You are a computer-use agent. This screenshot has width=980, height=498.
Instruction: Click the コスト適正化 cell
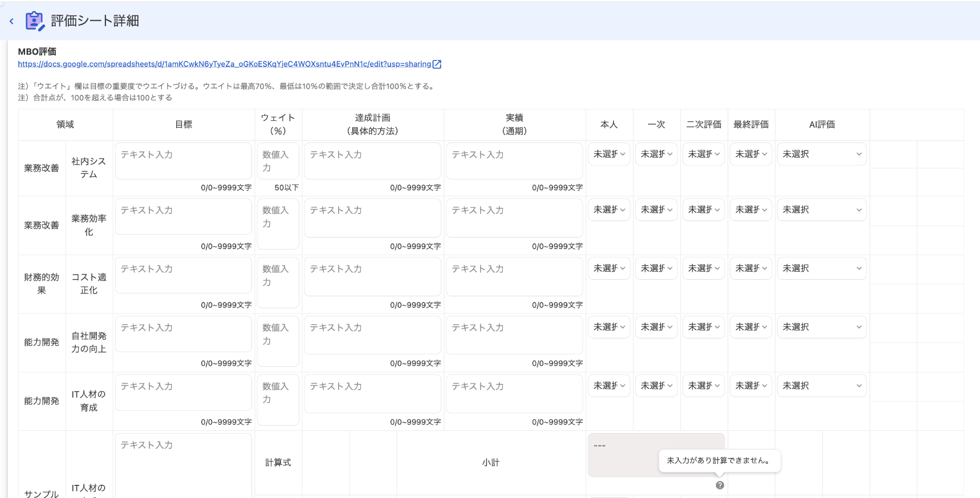89,284
